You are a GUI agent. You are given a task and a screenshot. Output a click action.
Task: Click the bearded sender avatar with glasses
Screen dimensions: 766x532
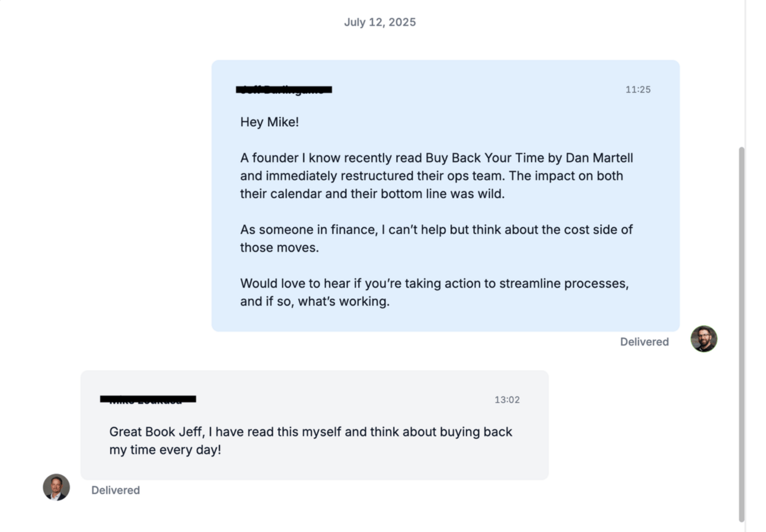[704, 339]
